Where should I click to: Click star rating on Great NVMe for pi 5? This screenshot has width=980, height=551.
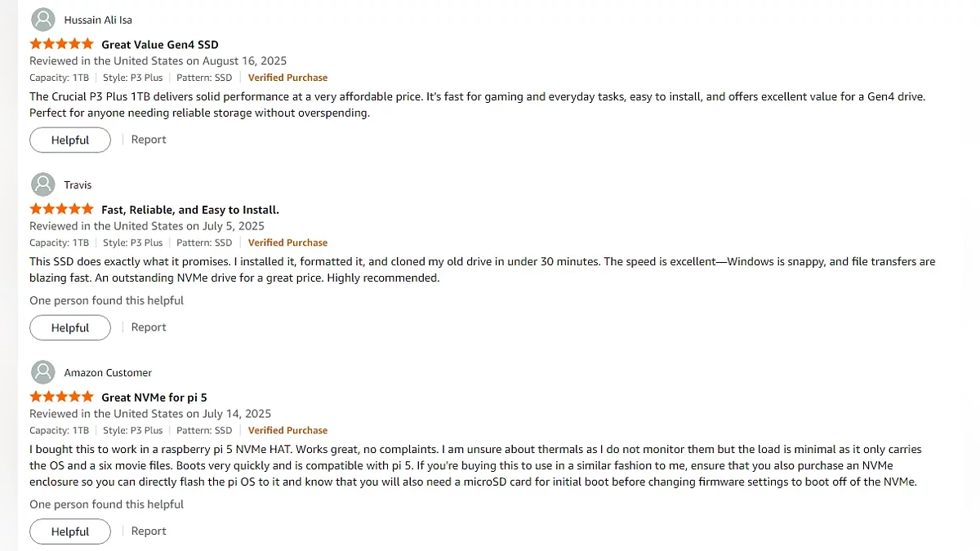coord(61,397)
